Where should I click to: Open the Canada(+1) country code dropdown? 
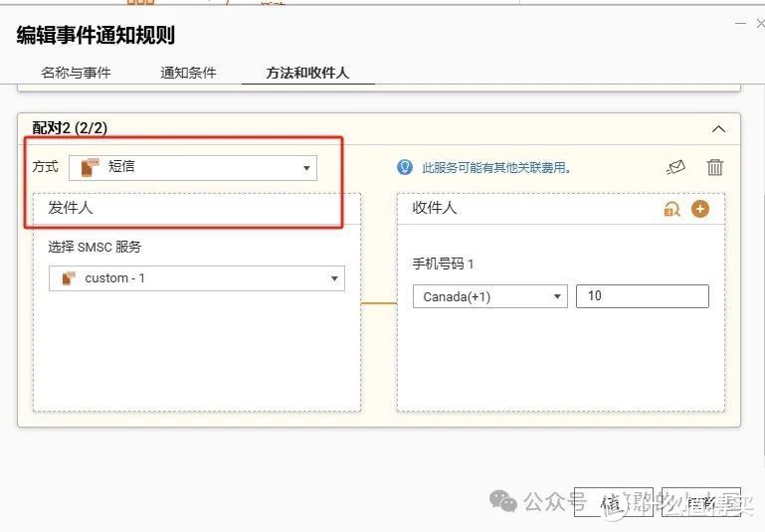click(489, 296)
